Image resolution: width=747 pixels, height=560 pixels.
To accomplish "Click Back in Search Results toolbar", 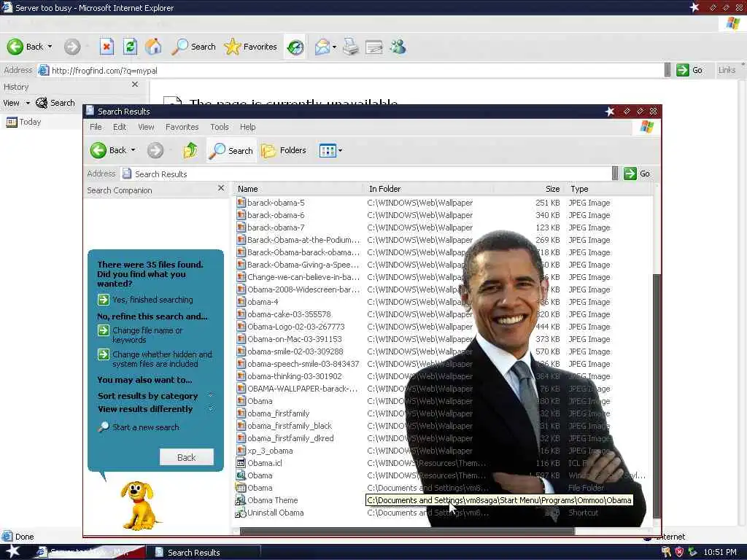I will (109, 150).
